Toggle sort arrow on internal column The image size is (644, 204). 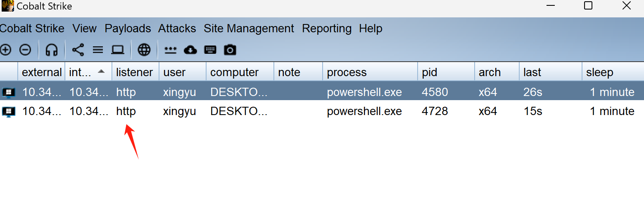pos(101,72)
